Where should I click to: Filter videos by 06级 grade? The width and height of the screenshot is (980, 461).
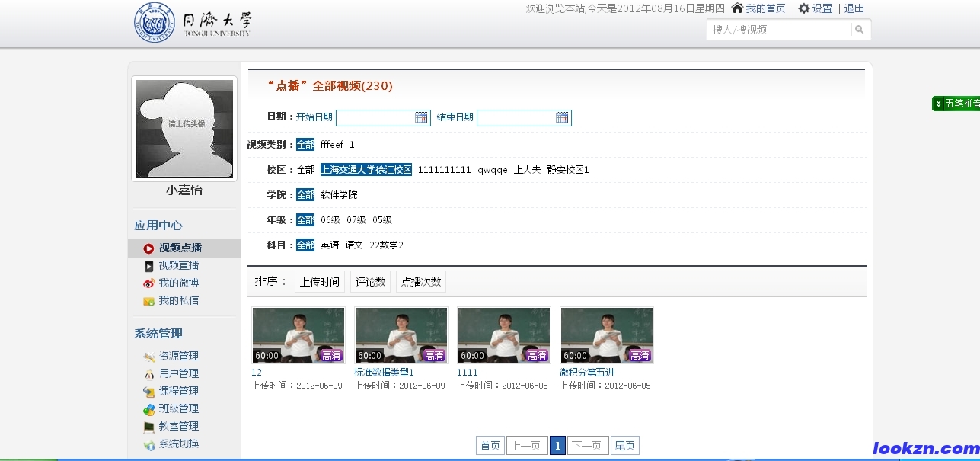click(332, 219)
